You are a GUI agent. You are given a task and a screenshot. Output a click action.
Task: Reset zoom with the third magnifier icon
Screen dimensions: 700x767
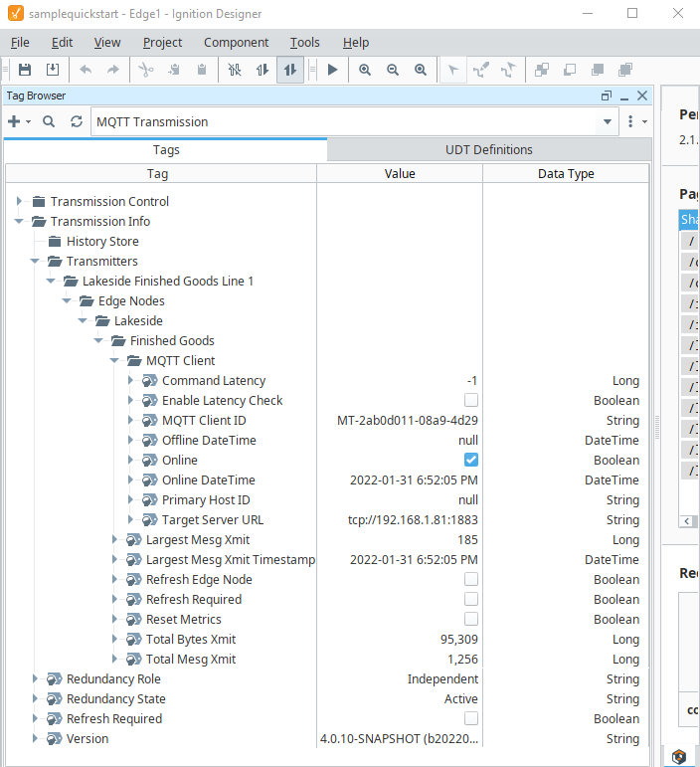(421, 70)
